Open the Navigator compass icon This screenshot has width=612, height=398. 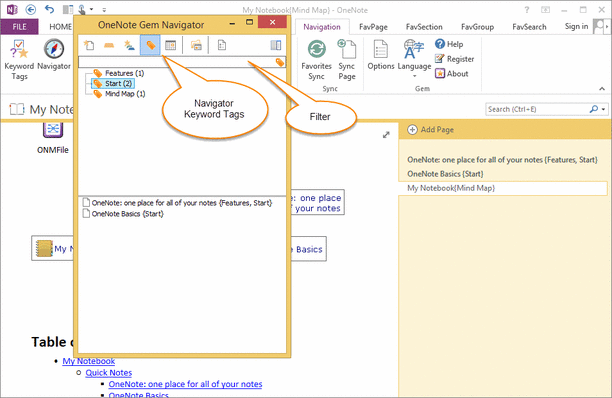53,49
